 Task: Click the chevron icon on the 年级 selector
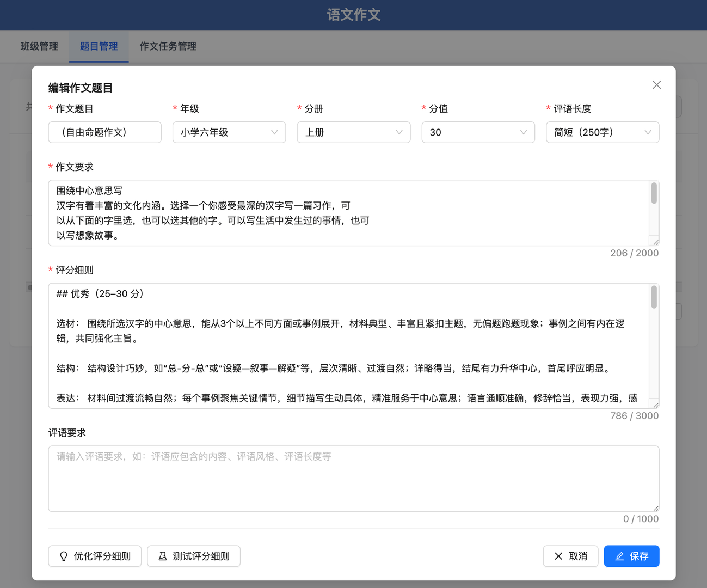point(275,132)
